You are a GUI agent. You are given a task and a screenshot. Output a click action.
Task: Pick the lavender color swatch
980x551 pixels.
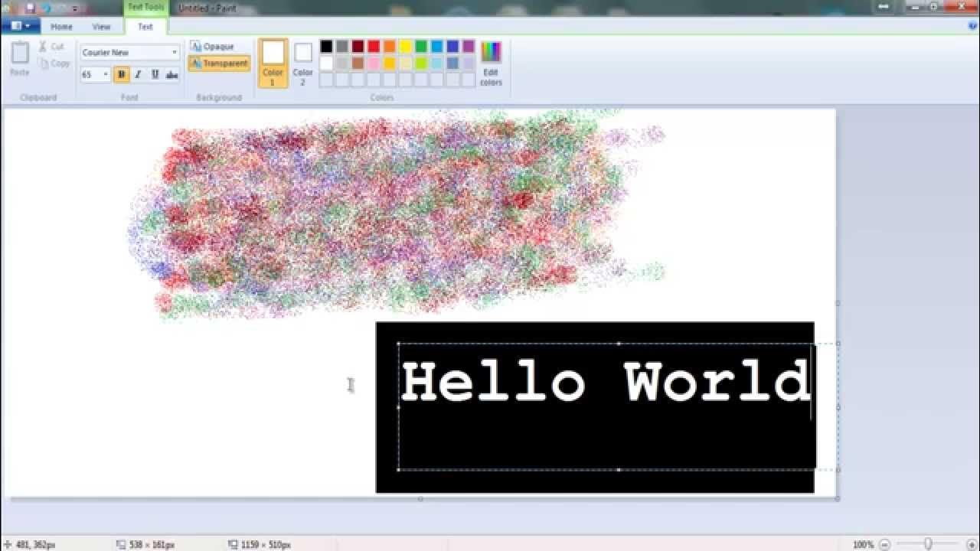(469, 63)
